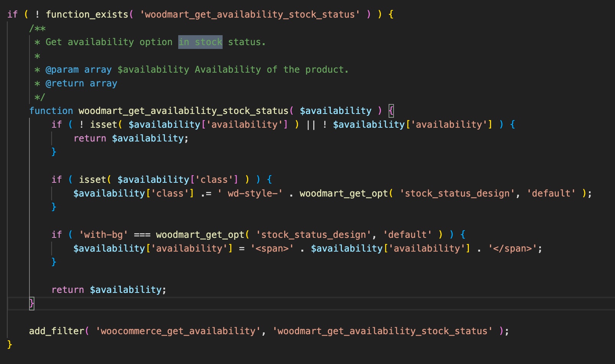The height and width of the screenshot is (364, 615).
Task: Click the "$availability" parameter in the function declaration
Action: coord(335,111)
